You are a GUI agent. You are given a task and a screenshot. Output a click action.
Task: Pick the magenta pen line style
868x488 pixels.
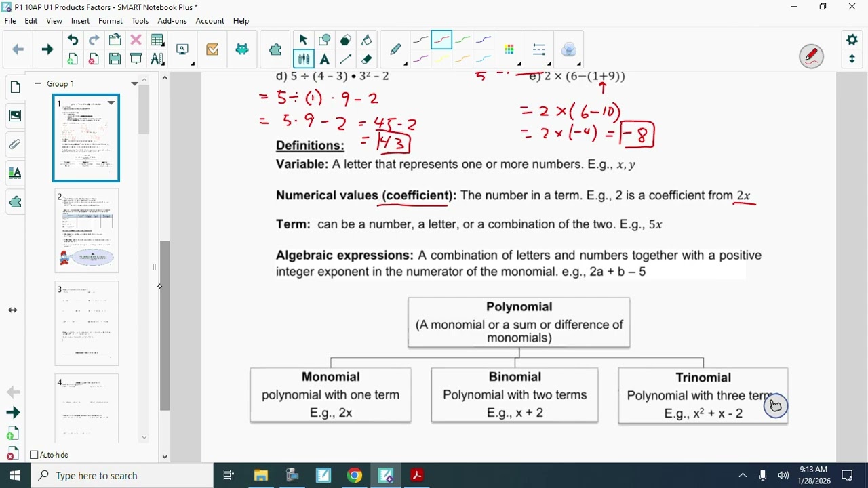tap(420, 59)
